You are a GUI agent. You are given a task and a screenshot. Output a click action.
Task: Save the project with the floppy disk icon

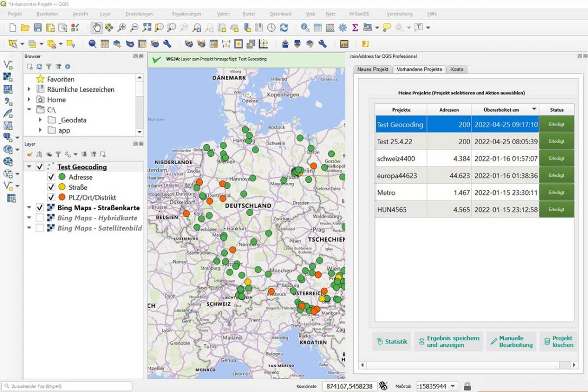tap(38, 28)
